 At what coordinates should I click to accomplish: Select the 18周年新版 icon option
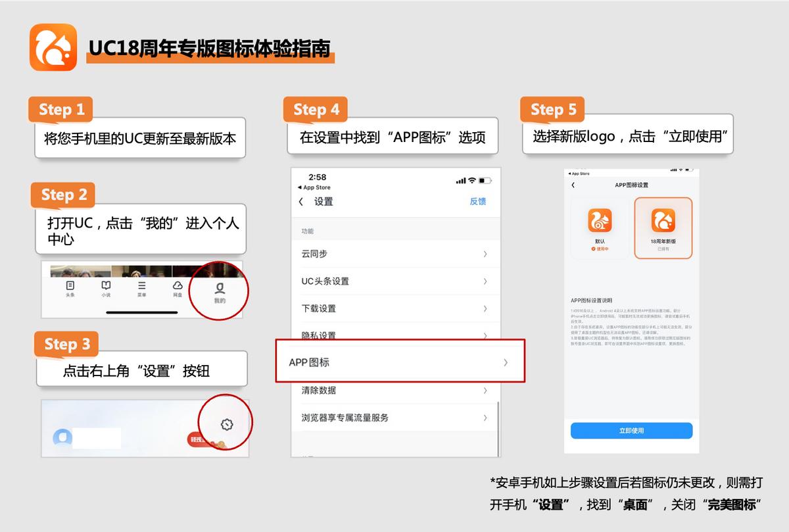[x=663, y=219]
